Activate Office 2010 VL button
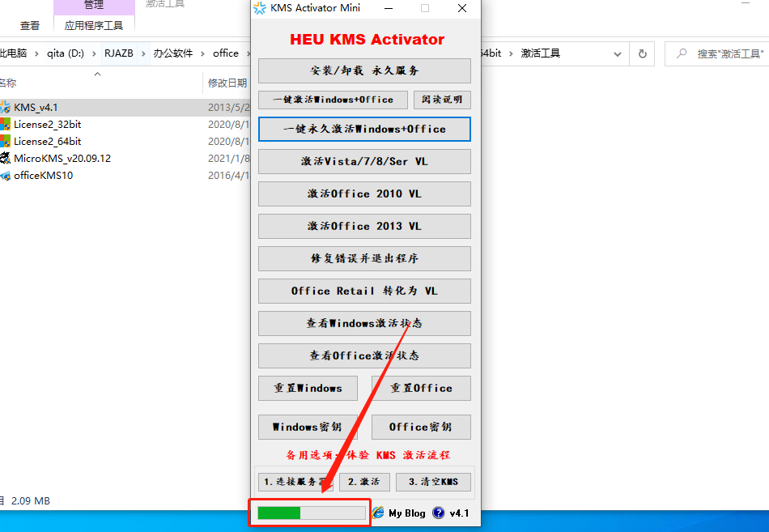769x532 pixels. tap(364, 194)
